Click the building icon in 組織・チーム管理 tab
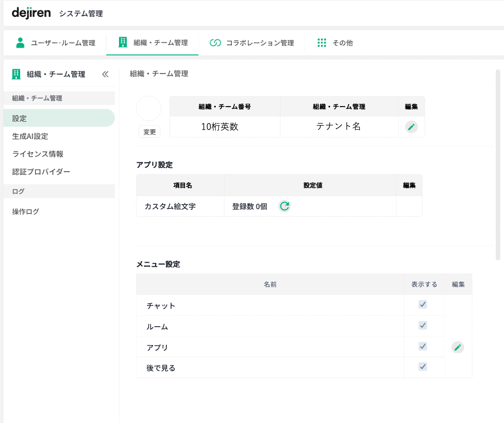This screenshot has width=504, height=423. (x=123, y=42)
